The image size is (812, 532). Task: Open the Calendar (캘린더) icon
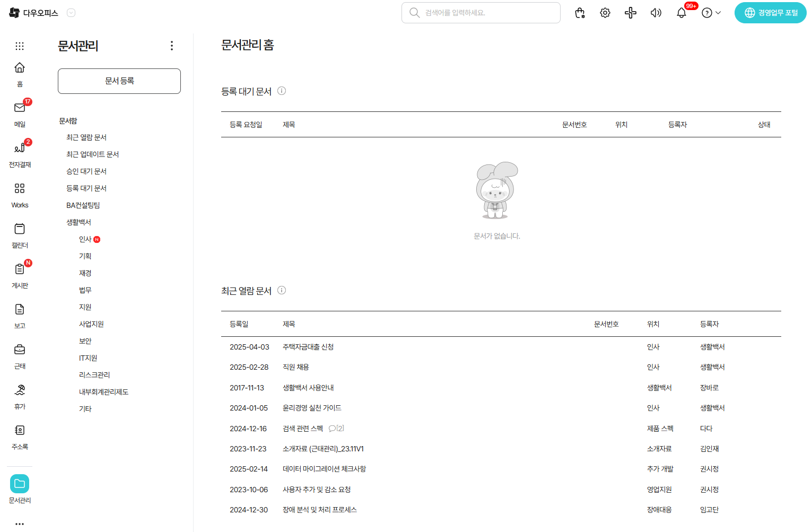tap(20, 229)
